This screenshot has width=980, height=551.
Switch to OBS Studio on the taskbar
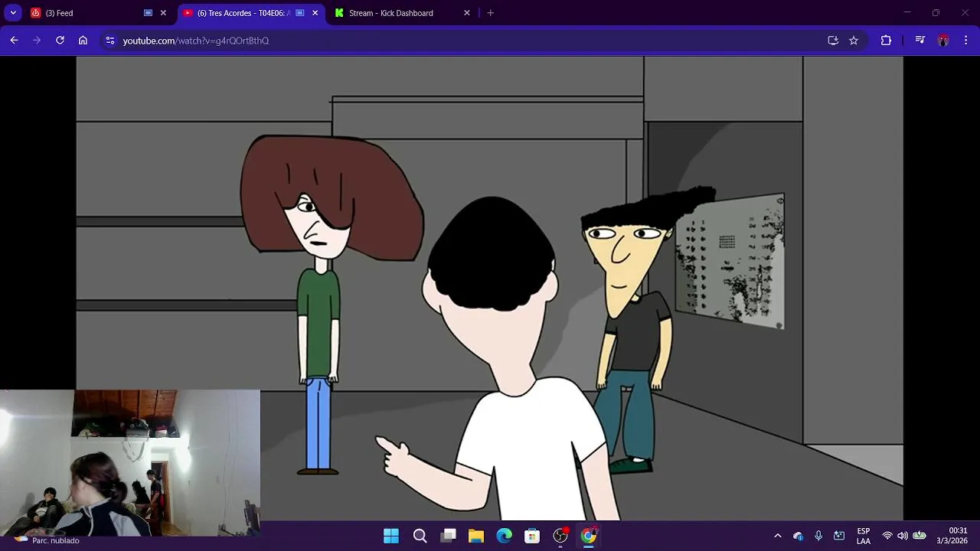click(x=560, y=536)
